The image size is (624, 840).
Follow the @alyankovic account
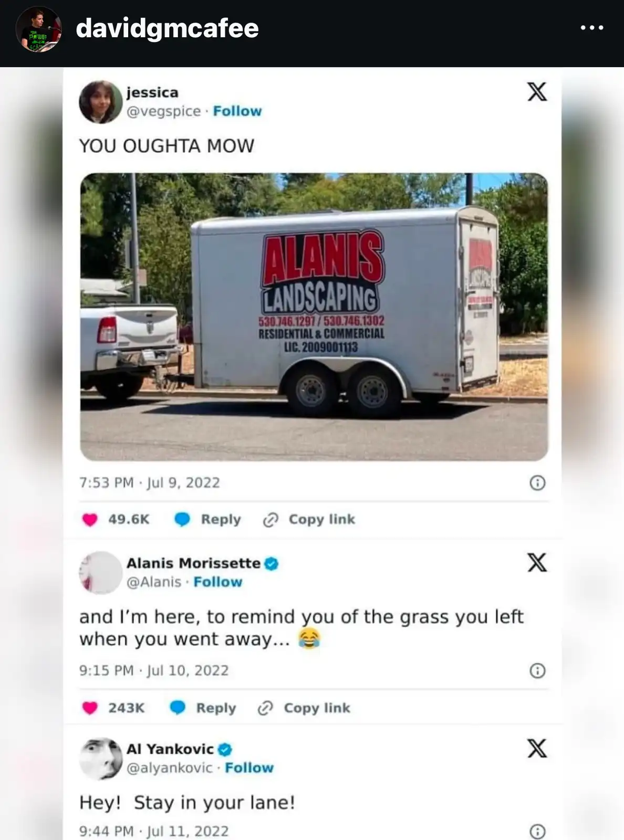click(x=249, y=768)
